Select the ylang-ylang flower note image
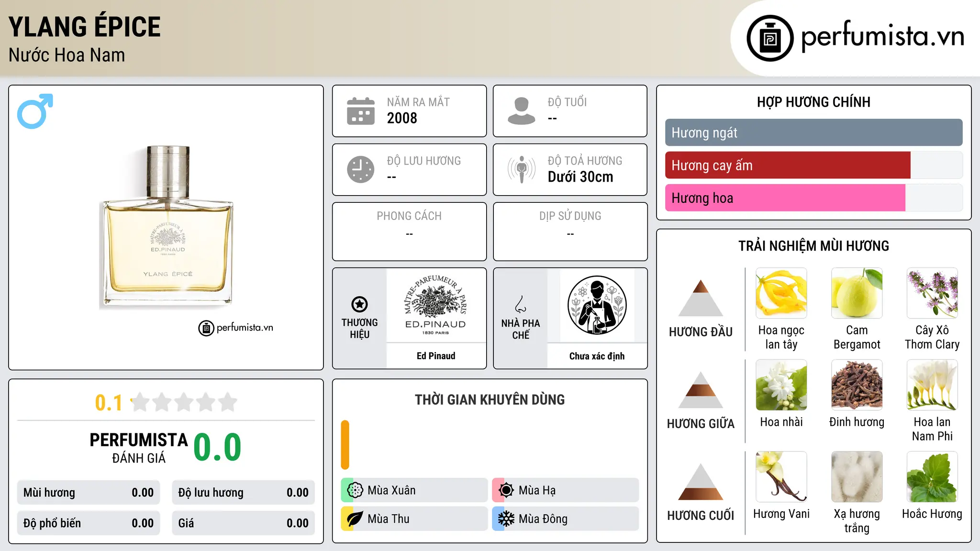 pyautogui.click(x=781, y=293)
